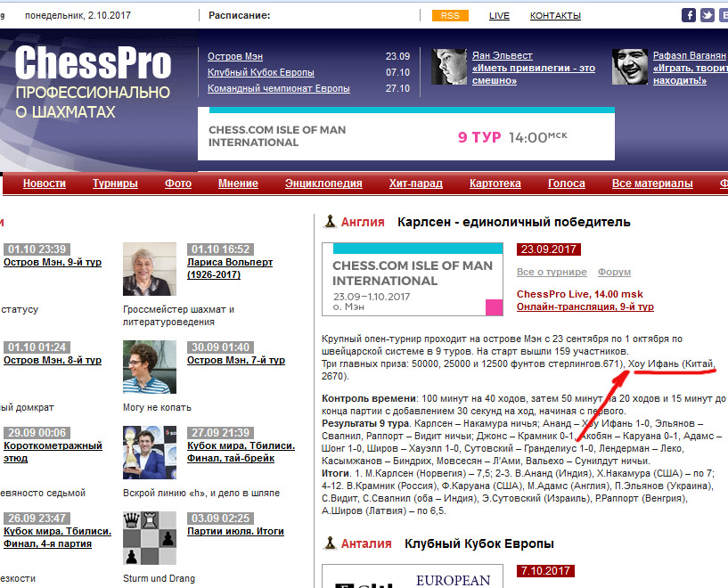Click Рафаэл Ваганян portrait photo

pos(629,67)
